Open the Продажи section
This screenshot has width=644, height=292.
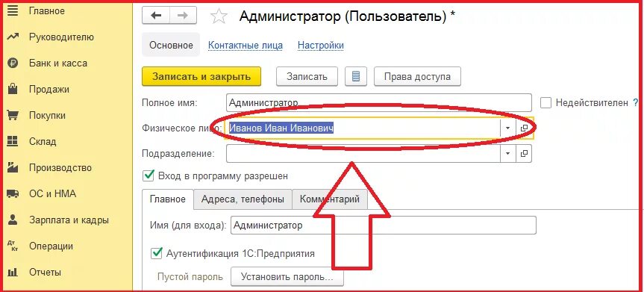49,90
